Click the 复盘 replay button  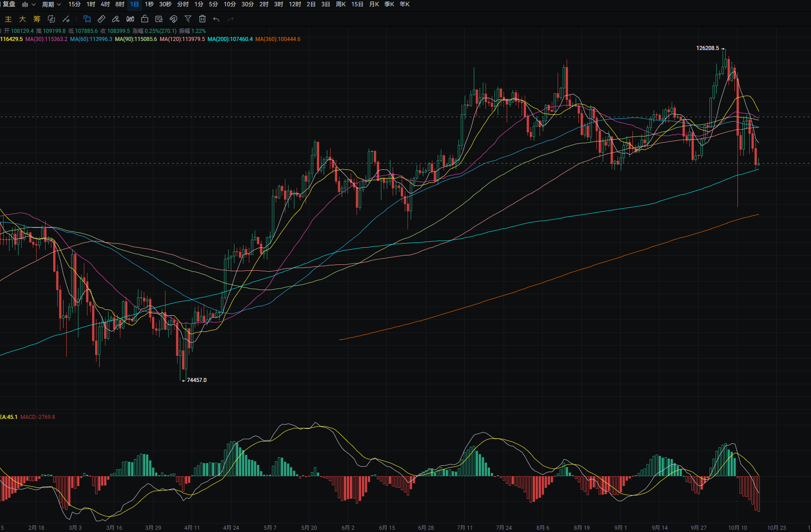click(9, 5)
